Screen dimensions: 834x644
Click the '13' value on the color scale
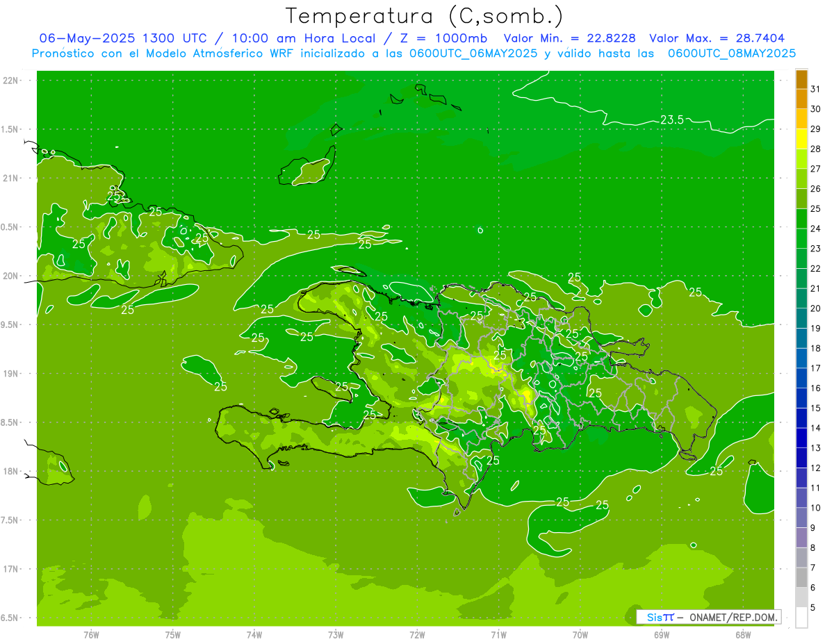815,448
